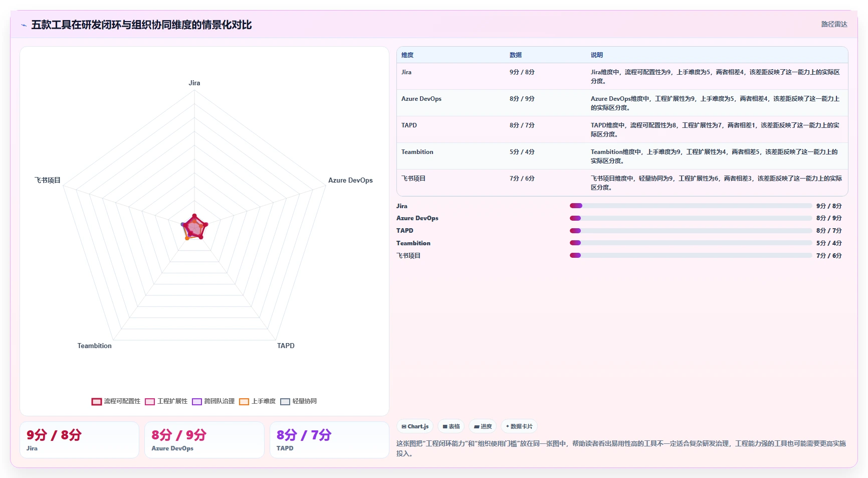Toggle the 轻量协同 legend series
The height and width of the screenshot is (478, 868).
pos(298,401)
